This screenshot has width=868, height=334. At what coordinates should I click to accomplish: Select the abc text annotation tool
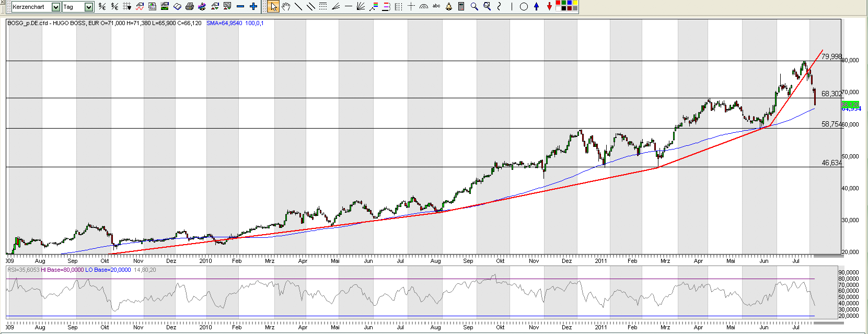436,6
